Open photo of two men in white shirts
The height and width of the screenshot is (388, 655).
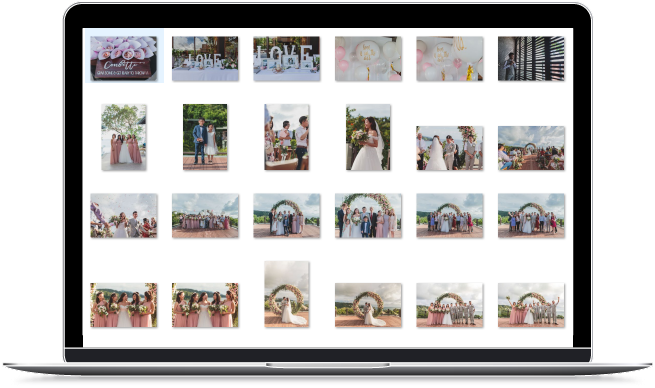(x=287, y=137)
